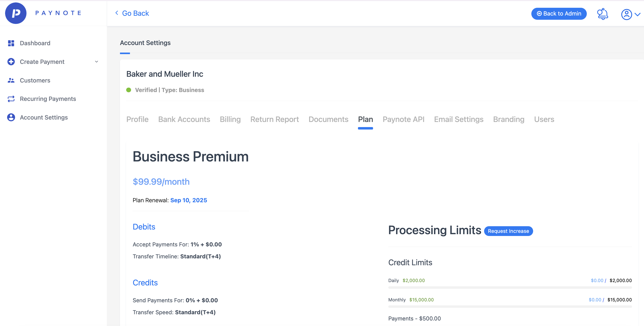The width and height of the screenshot is (644, 326).
Task: Click the Dashboard grid icon
Action: click(11, 43)
